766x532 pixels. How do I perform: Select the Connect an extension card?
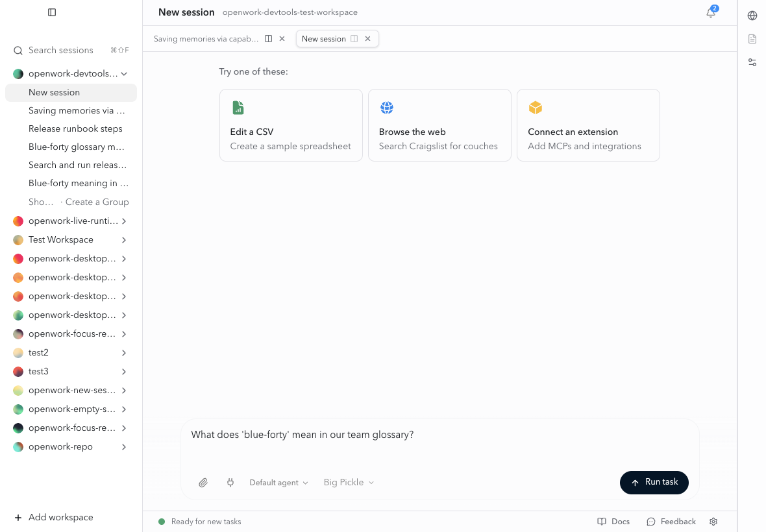tap(588, 125)
